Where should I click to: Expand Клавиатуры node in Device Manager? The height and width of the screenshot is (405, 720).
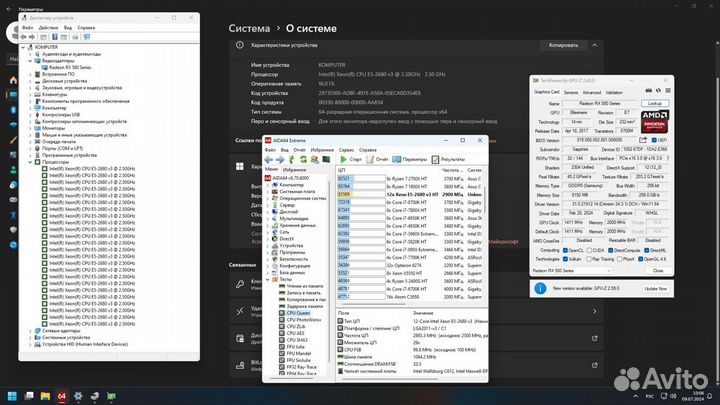31,95
